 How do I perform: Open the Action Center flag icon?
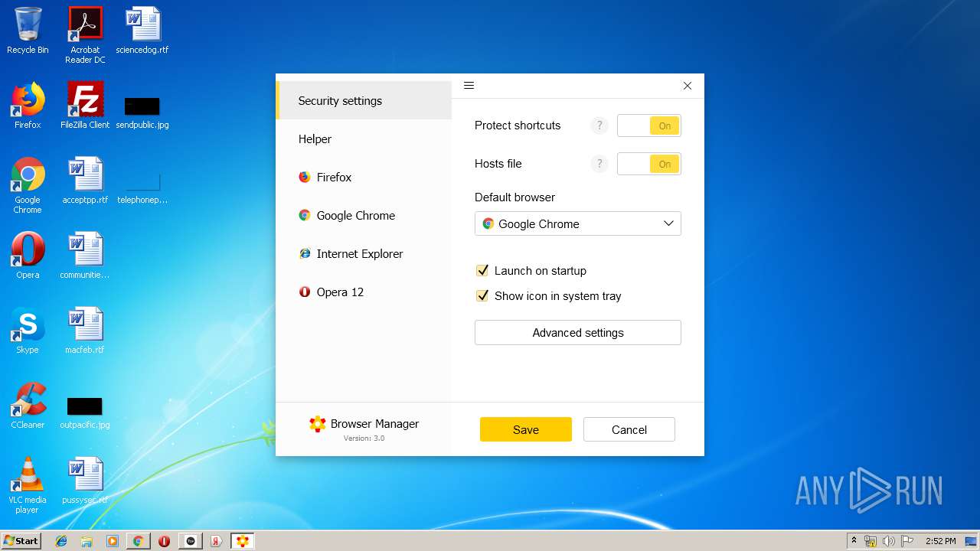click(x=907, y=541)
